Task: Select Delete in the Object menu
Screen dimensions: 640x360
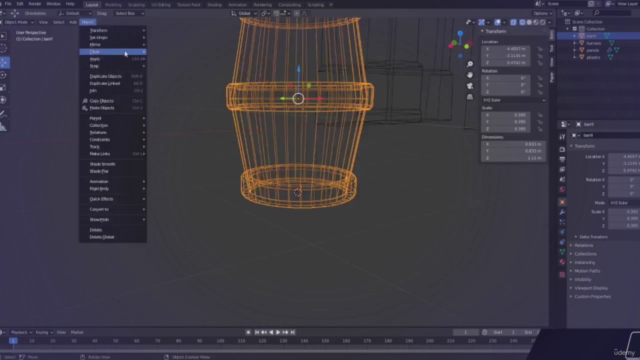Action: (x=113, y=230)
